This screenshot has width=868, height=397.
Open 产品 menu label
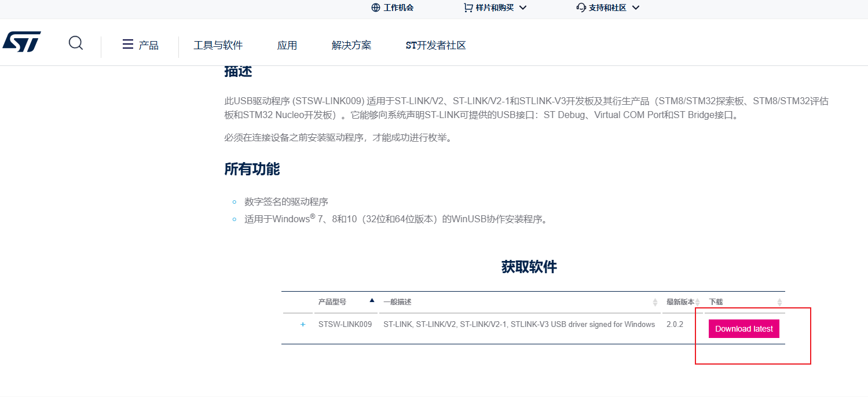pyautogui.click(x=149, y=45)
